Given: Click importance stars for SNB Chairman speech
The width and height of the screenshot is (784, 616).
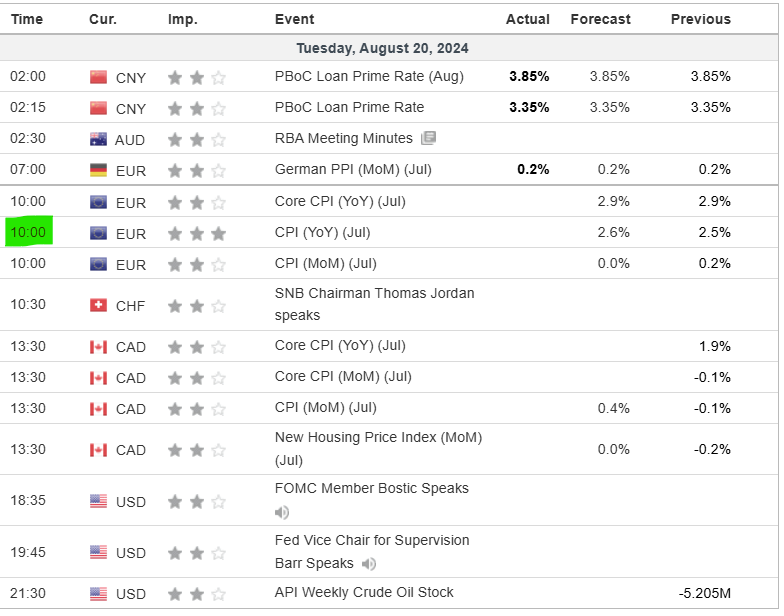Looking at the screenshot, I should 196,305.
